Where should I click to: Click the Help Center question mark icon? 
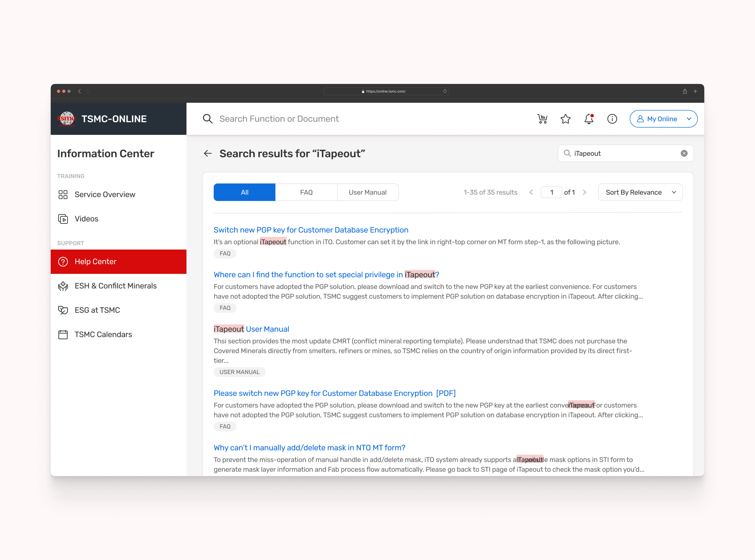click(x=63, y=262)
